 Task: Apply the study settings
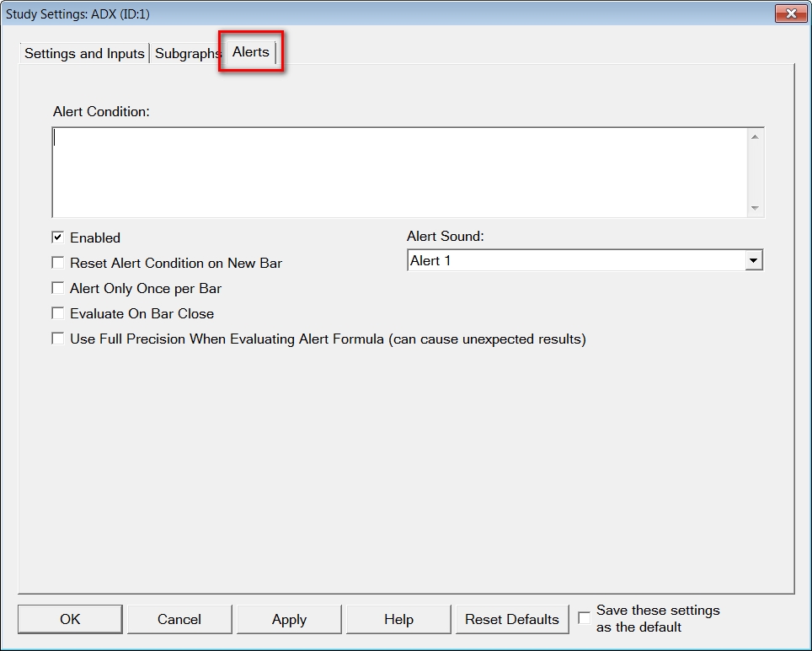(289, 619)
